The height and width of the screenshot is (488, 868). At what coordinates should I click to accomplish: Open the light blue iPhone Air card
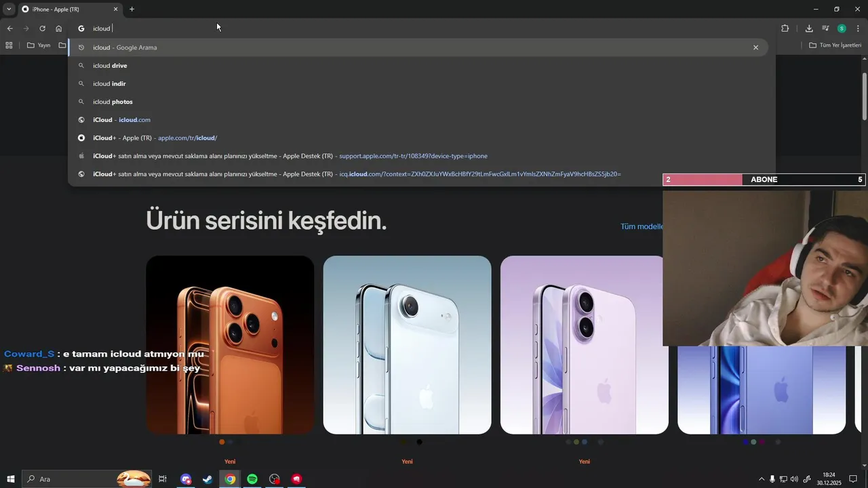tap(407, 345)
